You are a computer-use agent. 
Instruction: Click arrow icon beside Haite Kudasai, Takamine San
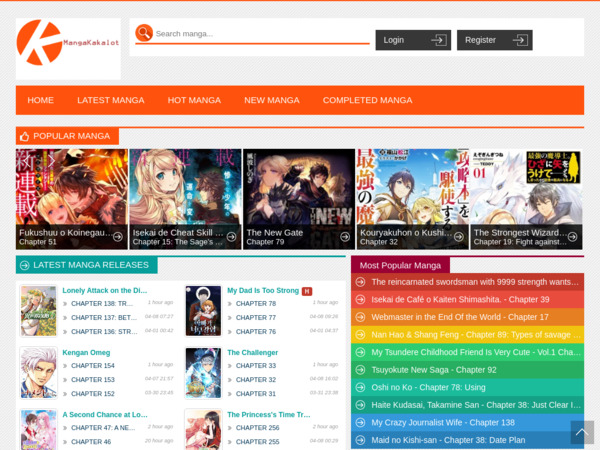click(360, 405)
